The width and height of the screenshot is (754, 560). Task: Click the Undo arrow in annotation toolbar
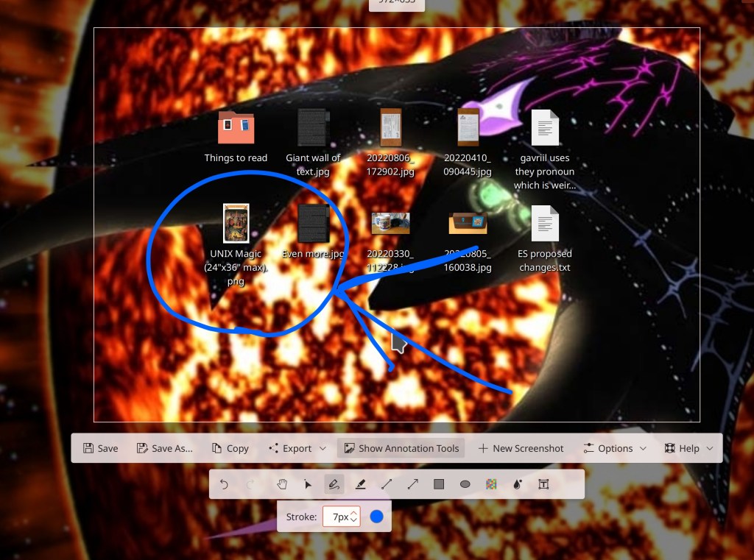(x=225, y=484)
